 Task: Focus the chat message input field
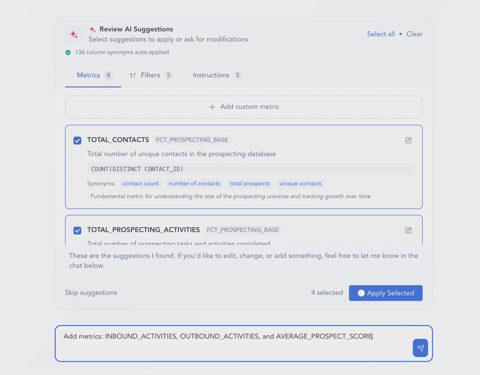(244, 343)
